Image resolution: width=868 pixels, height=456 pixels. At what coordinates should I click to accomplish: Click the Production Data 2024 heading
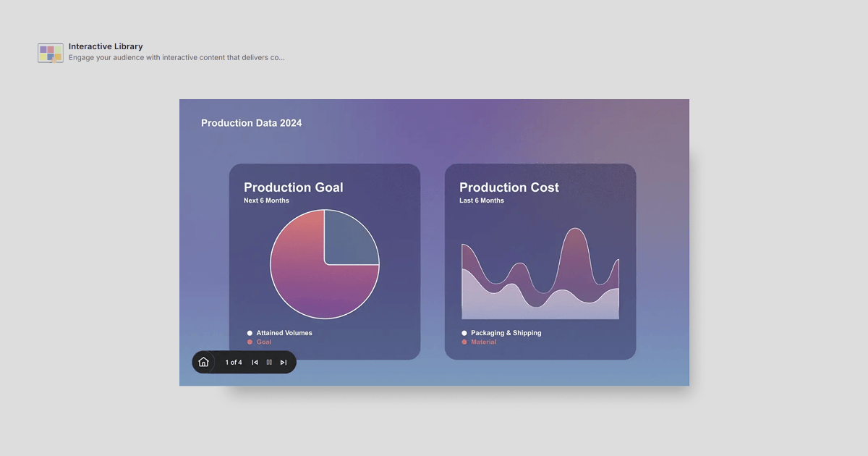click(x=252, y=123)
